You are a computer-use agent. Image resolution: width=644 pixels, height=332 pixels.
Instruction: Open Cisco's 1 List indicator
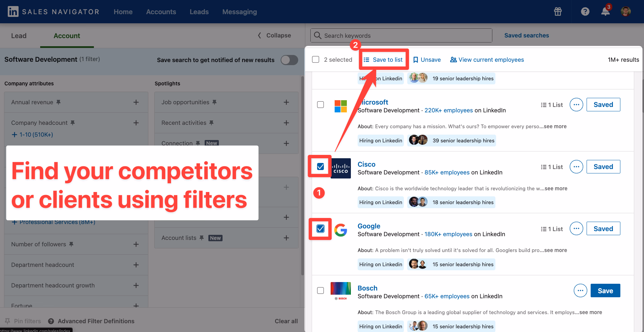tap(552, 167)
